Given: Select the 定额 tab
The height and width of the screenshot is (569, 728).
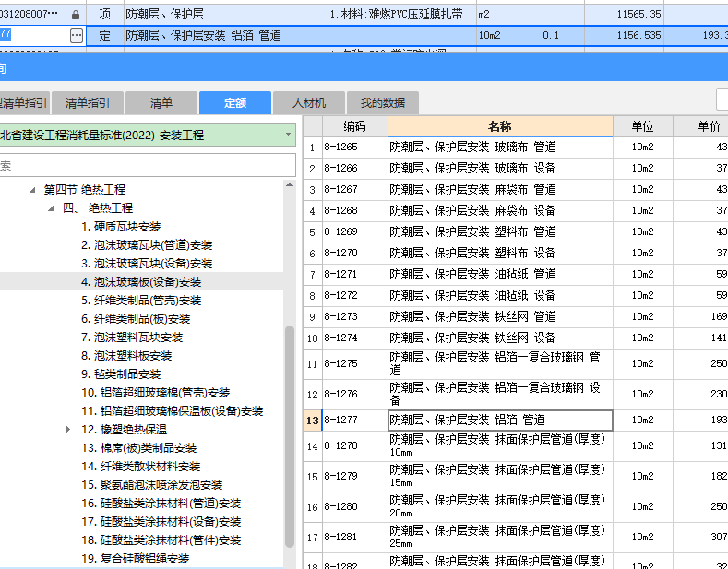Looking at the screenshot, I should (x=235, y=102).
